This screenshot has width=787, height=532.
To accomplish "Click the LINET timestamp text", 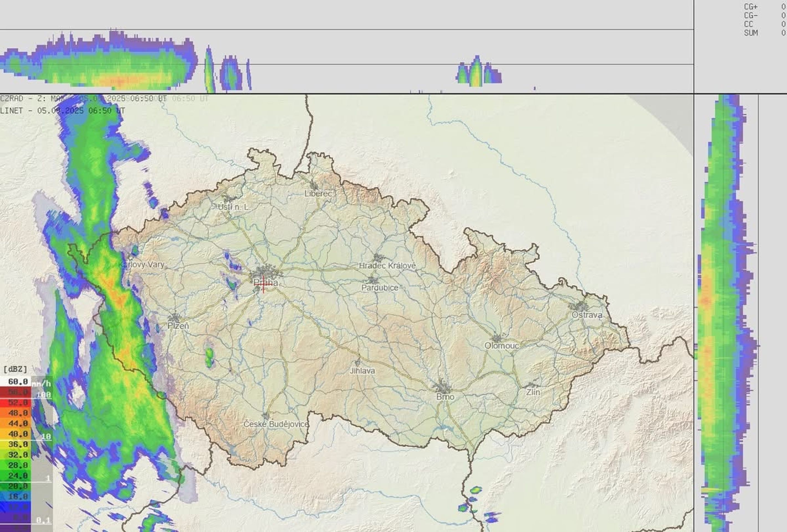I will click(x=63, y=111).
